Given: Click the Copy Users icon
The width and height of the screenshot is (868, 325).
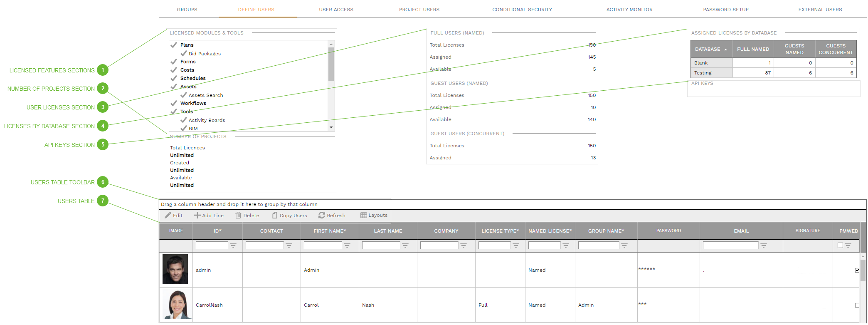Looking at the screenshot, I should (275, 216).
